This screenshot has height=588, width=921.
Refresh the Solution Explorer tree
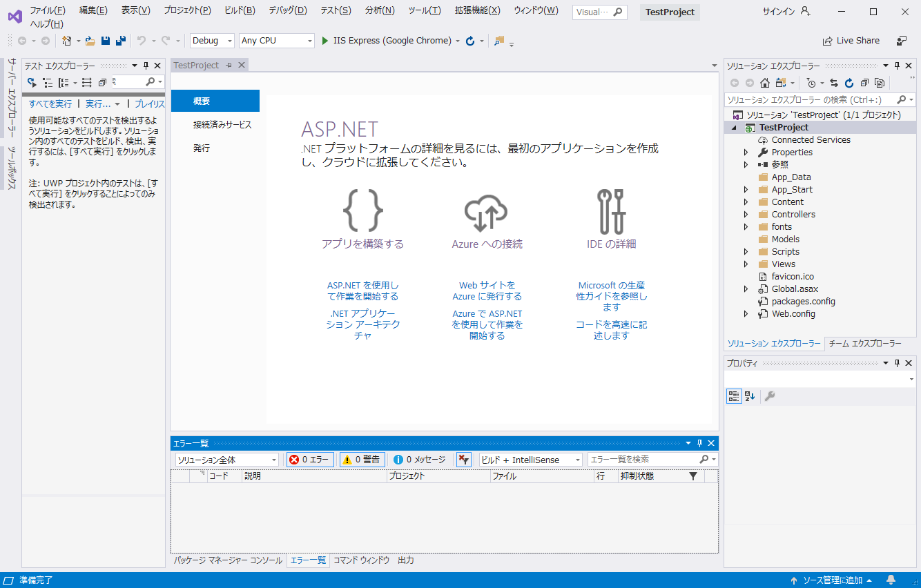pyautogui.click(x=849, y=83)
